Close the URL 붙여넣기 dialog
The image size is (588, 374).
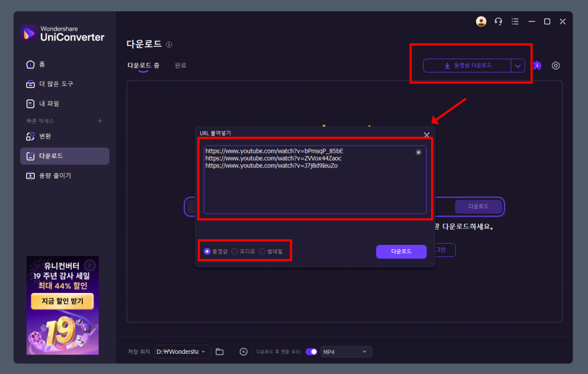(x=426, y=135)
